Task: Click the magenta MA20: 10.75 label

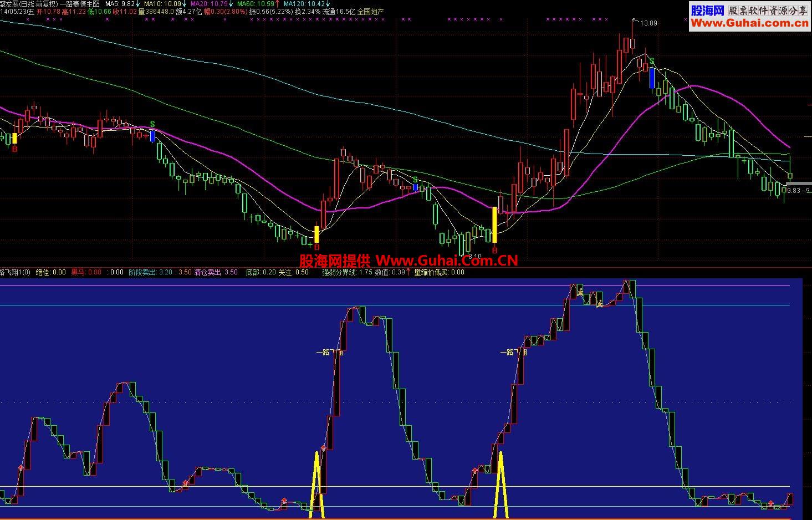Action: [209, 4]
